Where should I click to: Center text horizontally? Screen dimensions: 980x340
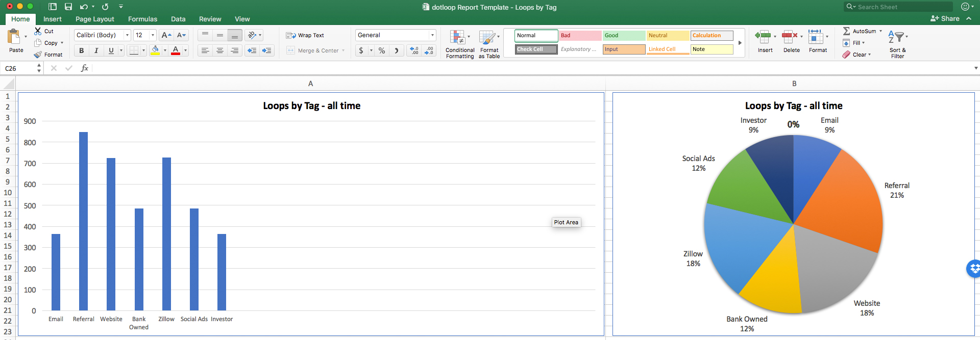coord(220,50)
